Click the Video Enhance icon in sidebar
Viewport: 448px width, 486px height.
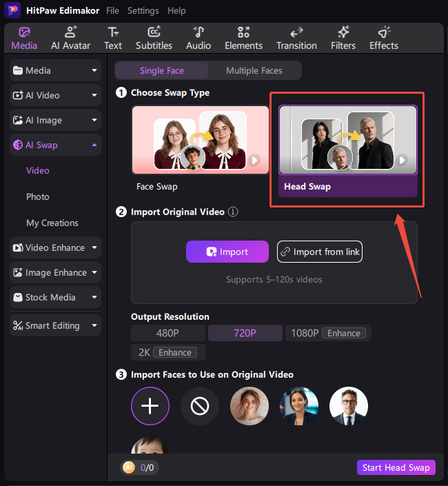point(18,247)
